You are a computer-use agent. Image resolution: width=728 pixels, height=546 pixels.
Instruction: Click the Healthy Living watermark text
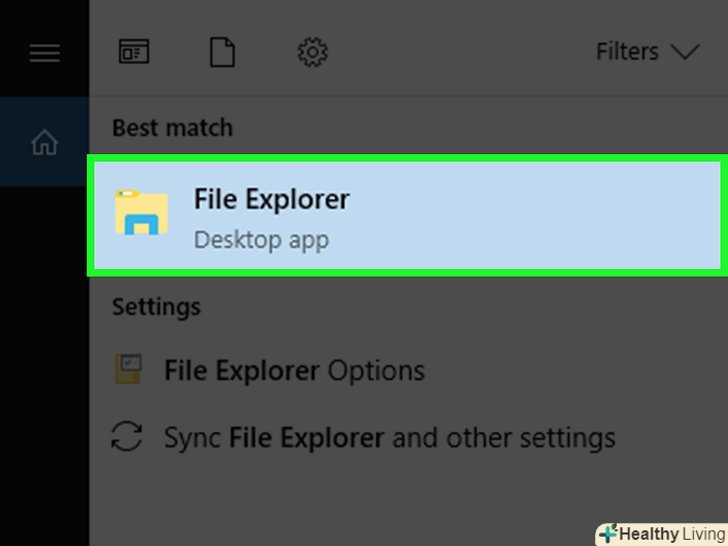tap(672, 534)
